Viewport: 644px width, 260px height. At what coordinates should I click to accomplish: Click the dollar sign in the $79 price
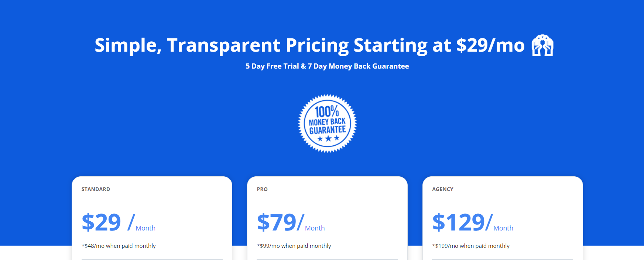[263, 222]
